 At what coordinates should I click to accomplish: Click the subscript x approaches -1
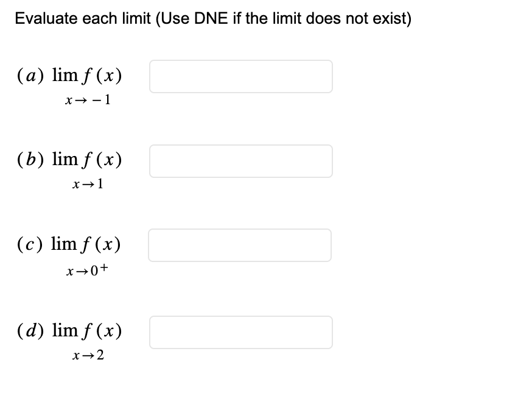[x=87, y=101]
